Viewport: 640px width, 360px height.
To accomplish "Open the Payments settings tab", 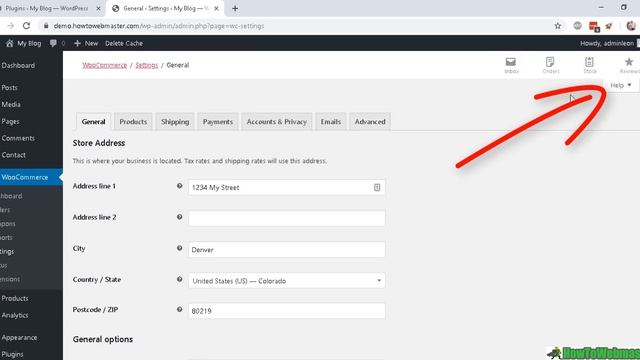I will point(218,122).
